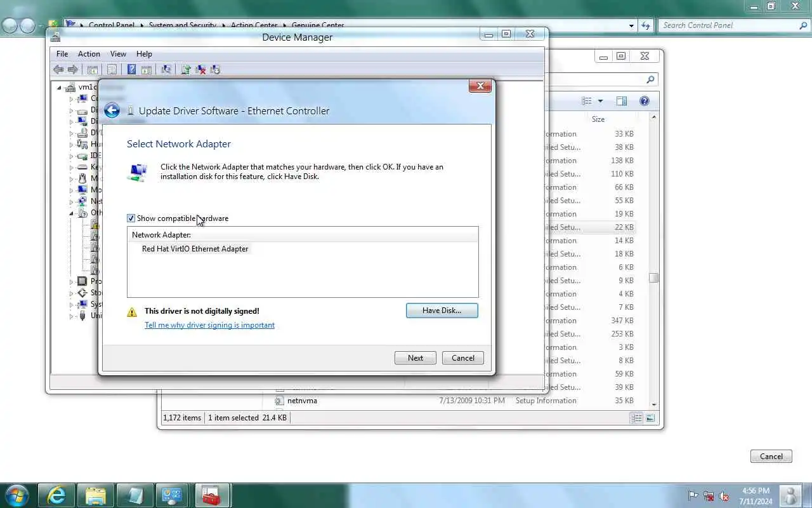
Task: Click the Control Panel taskbar icon
Action: tap(172, 495)
